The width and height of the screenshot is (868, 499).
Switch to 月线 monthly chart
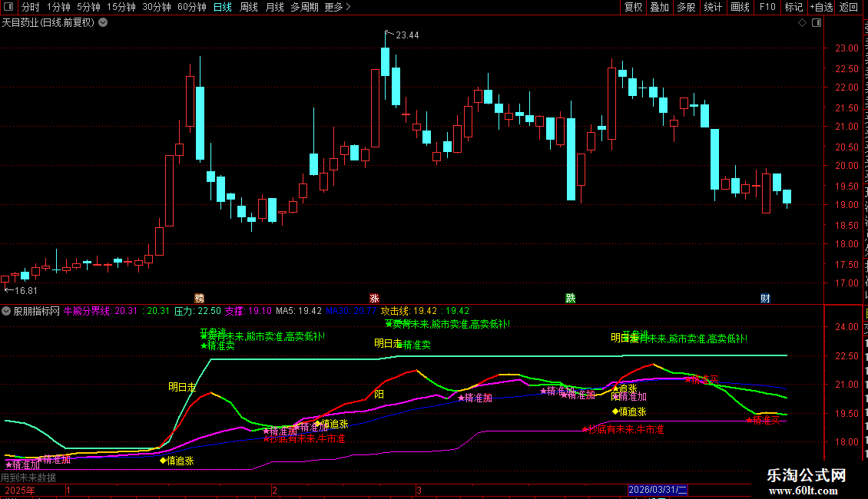tap(274, 7)
